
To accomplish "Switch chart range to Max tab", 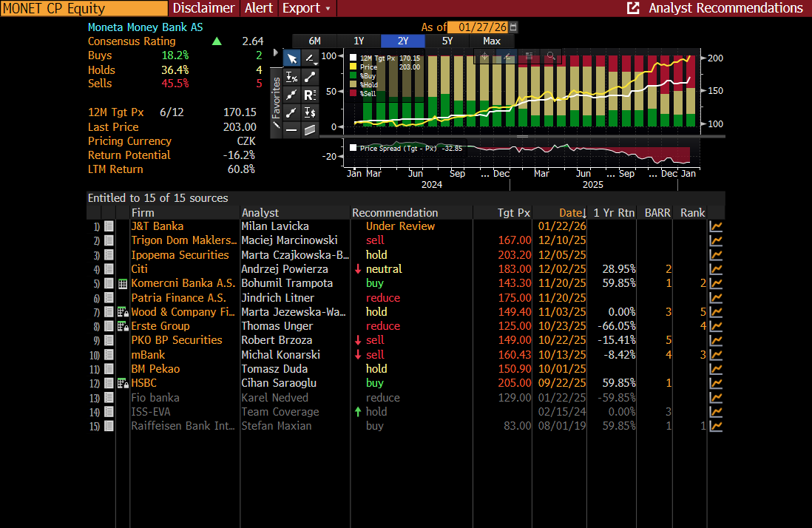I will (x=492, y=41).
